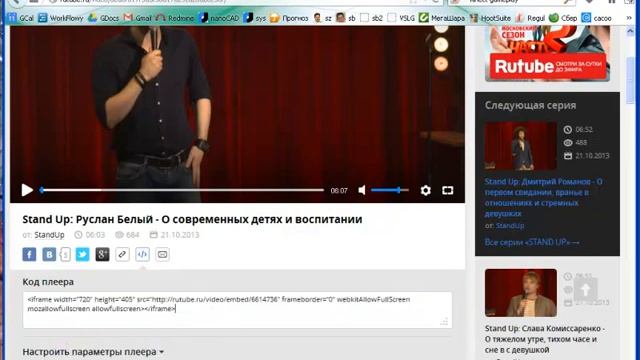The width and height of the screenshot is (640, 360).
Task: Select 'Следующая серия' heading
Action: click(530, 105)
